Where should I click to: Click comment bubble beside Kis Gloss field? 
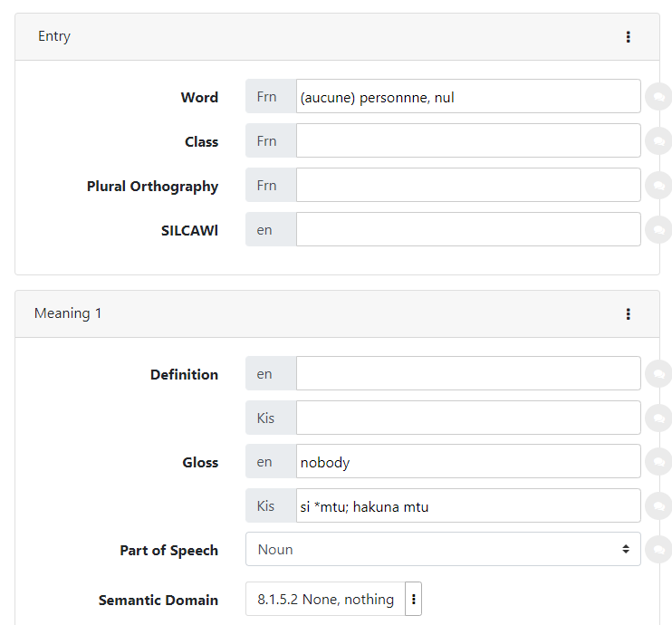(658, 505)
